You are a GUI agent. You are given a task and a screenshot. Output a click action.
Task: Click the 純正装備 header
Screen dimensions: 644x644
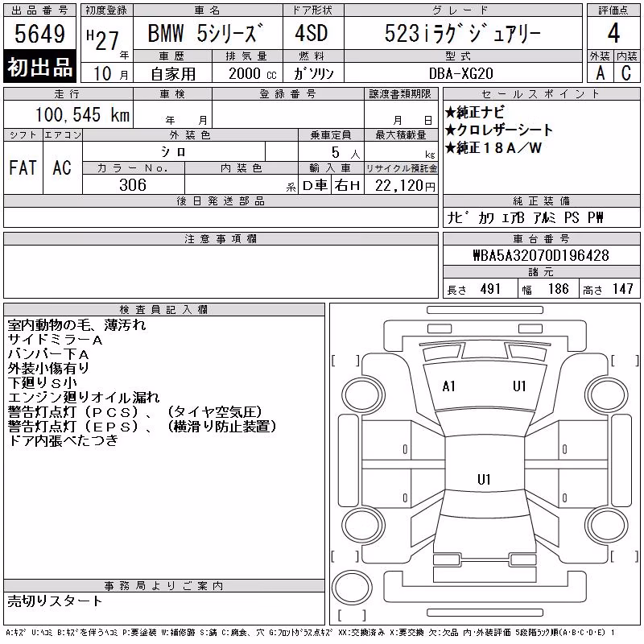[x=541, y=200]
